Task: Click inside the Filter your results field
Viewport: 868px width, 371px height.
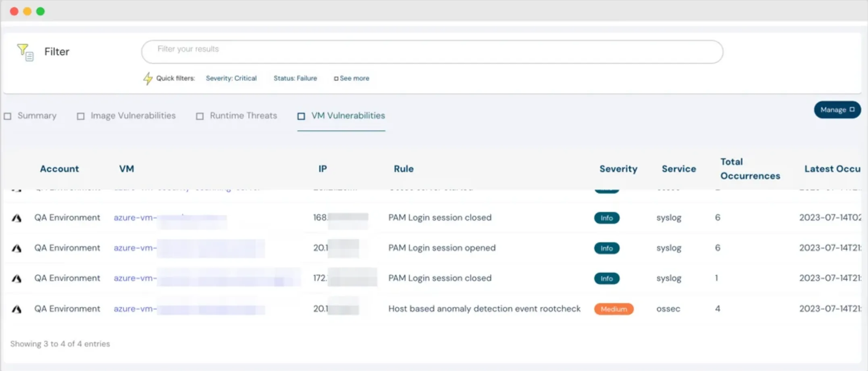Action: (x=431, y=51)
